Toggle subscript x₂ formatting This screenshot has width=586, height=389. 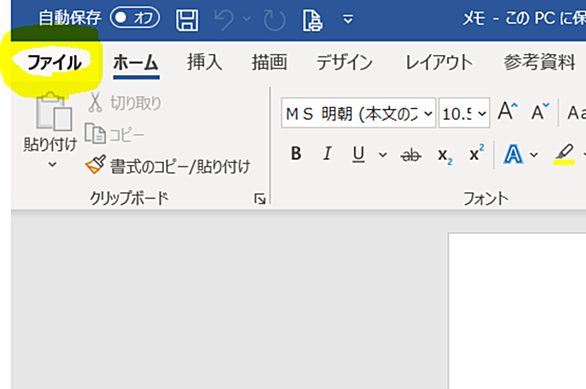pos(445,155)
